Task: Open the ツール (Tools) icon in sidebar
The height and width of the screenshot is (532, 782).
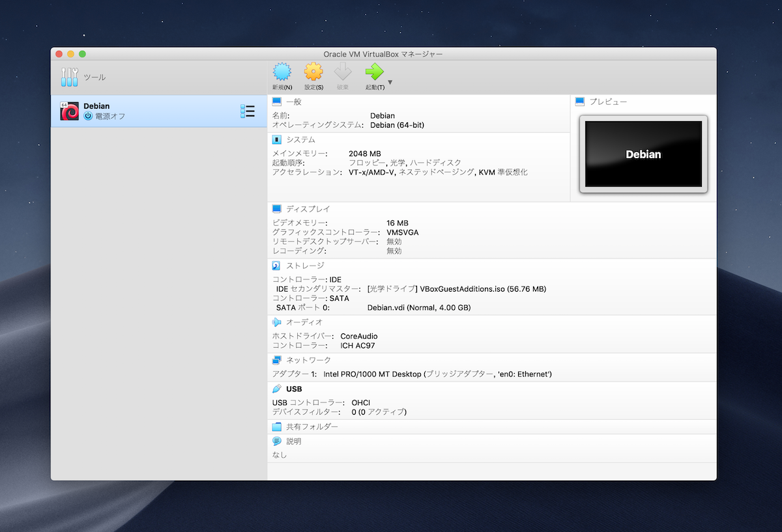Action: [x=69, y=77]
